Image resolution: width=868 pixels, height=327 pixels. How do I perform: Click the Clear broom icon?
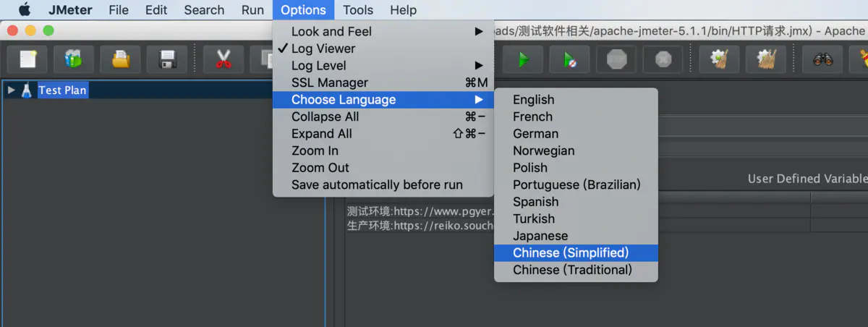click(x=719, y=59)
